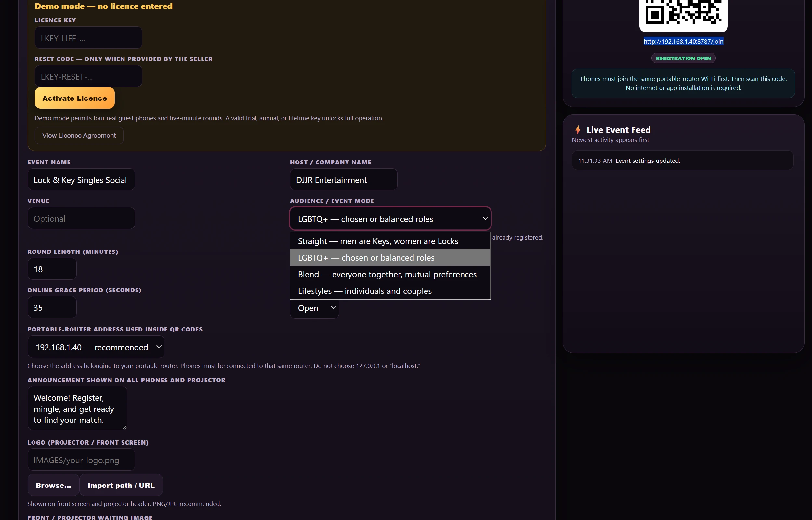Screen dimensions: 812x520
Task: Collapse the Audience / Event Mode dropdown
Action: [x=390, y=219]
